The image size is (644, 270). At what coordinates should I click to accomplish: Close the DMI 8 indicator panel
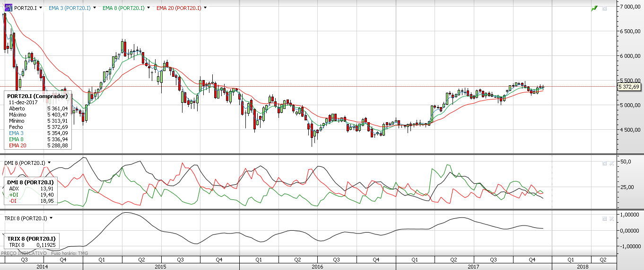(610, 163)
